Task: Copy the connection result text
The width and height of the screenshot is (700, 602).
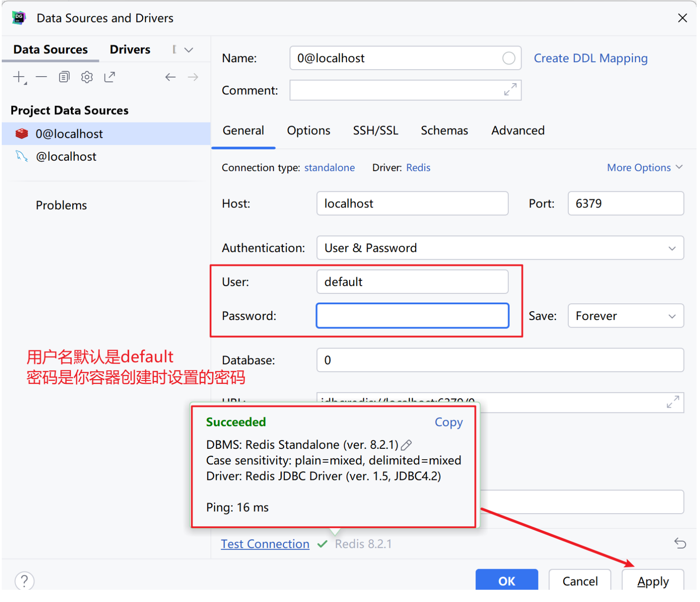Action: 448,422
